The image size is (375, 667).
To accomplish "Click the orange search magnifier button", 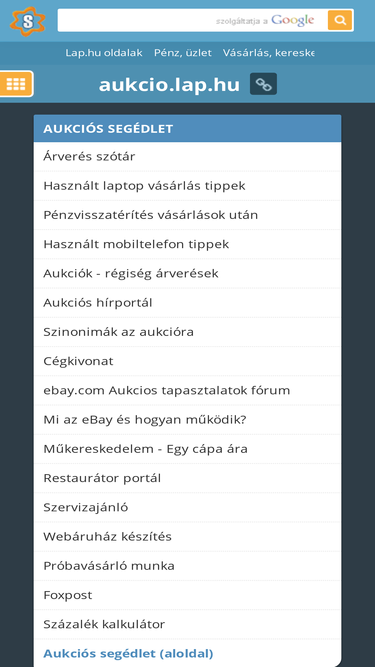I will click(340, 20).
